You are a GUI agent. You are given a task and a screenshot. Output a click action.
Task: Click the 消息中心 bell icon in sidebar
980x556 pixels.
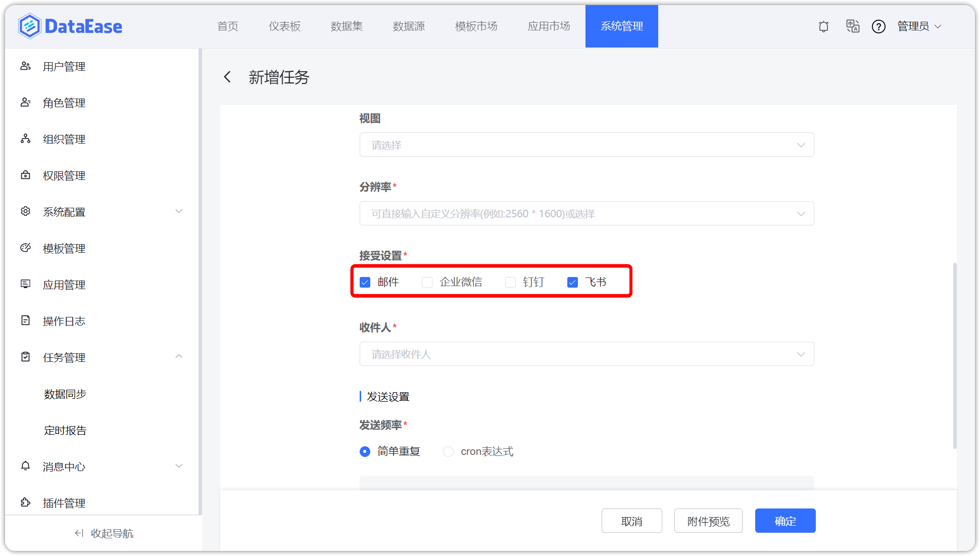[x=25, y=466]
